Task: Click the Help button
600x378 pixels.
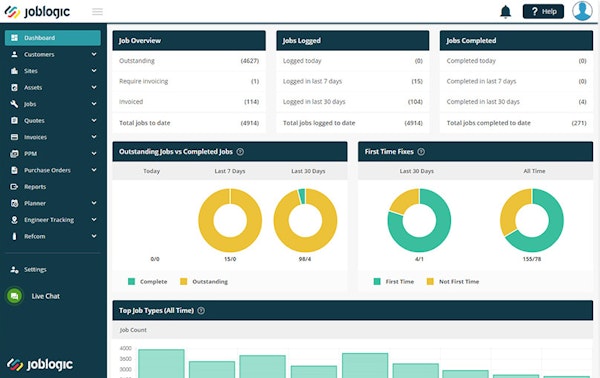Action: pos(543,11)
